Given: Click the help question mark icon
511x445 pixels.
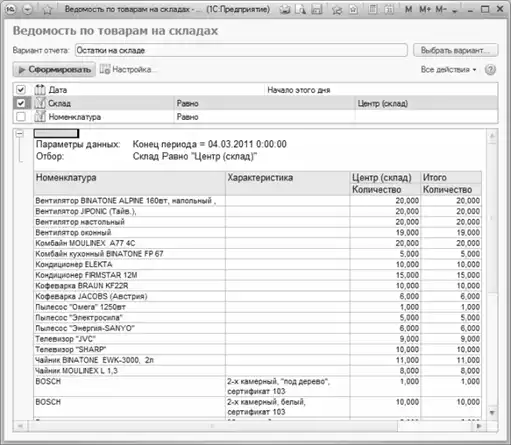Looking at the screenshot, I should pos(490,70).
